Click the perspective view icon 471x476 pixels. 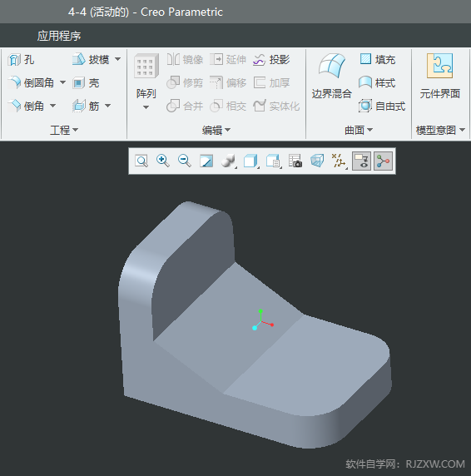point(317,161)
